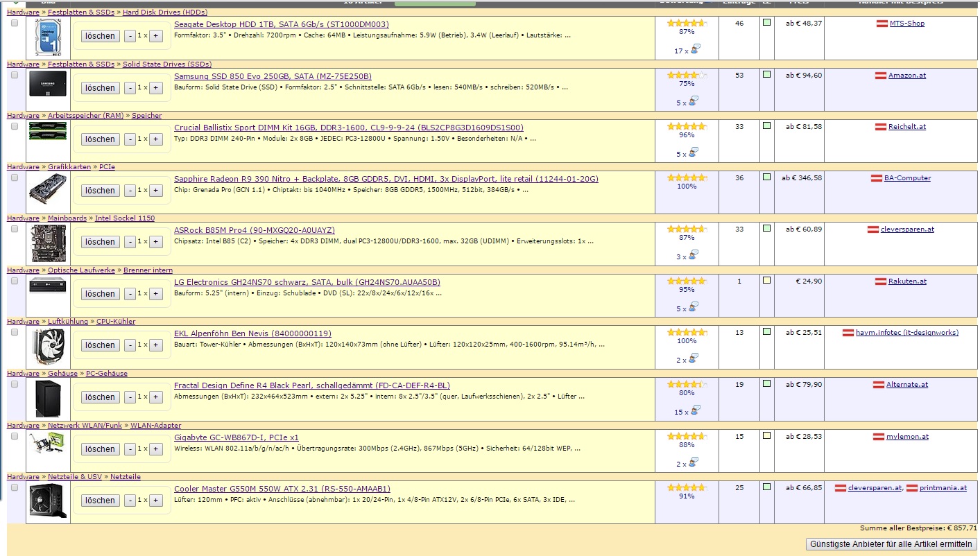
Task: Click star rating of Cooler Master G550M
Action: pos(687,488)
